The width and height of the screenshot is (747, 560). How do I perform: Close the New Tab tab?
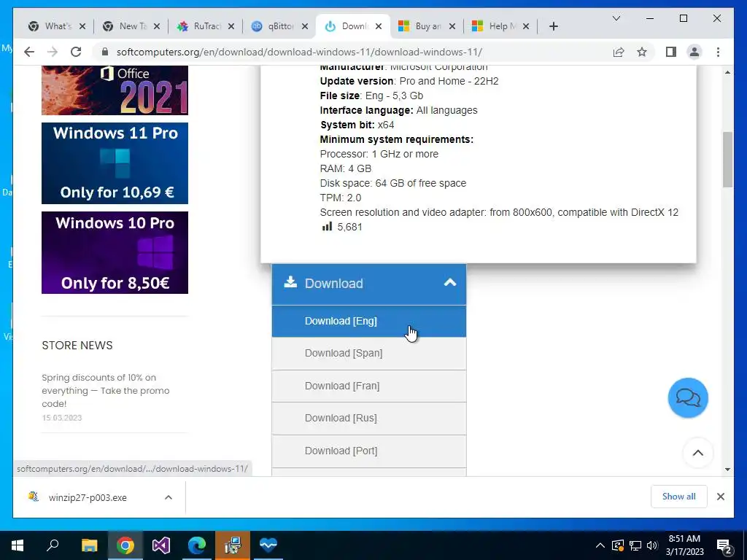pyautogui.click(x=157, y=26)
